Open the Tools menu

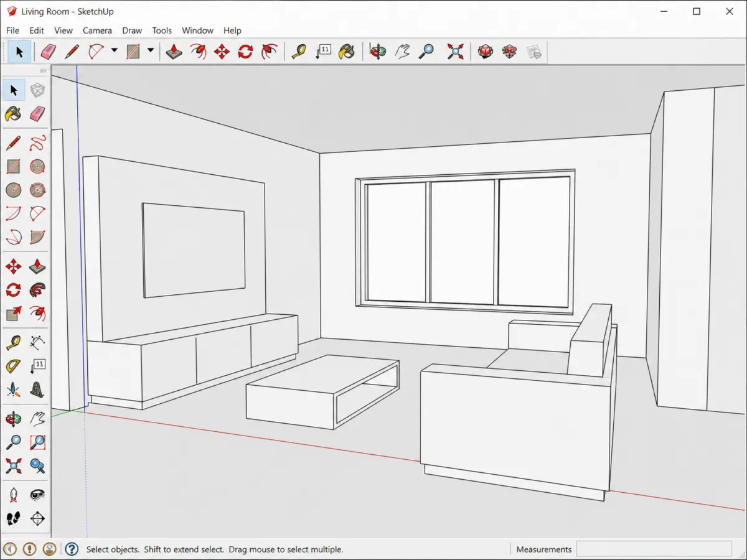click(x=162, y=30)
